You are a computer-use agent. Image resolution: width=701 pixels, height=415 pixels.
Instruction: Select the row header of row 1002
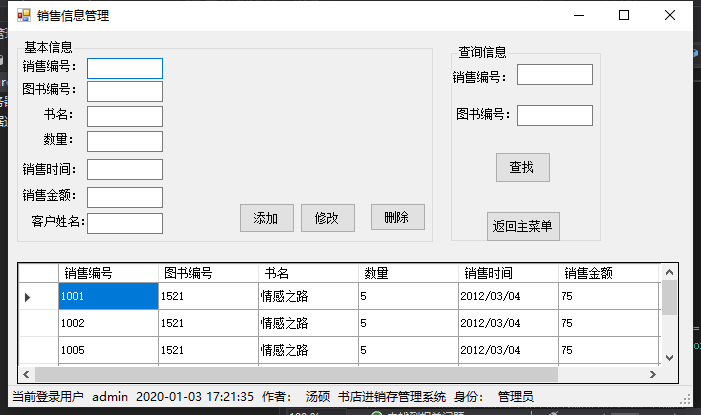pyautogui.click(x=39, y=323)
